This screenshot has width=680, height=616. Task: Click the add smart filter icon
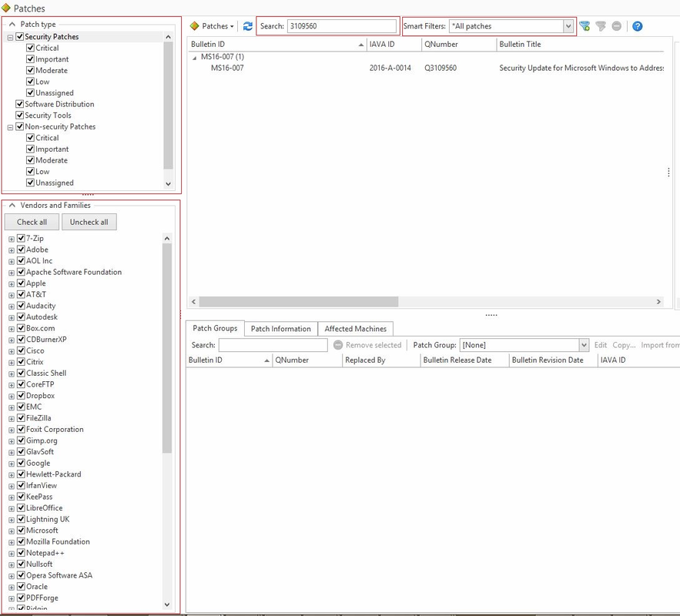(585, 26)
